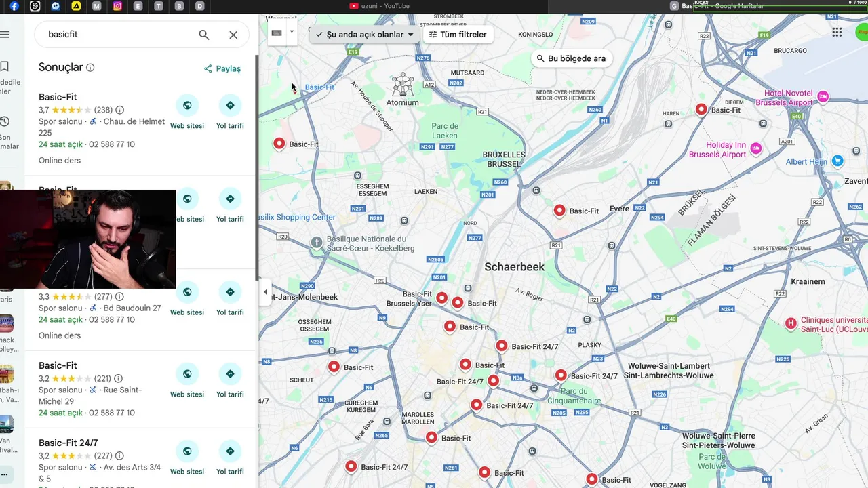Open the pinned tab marked M
868x488 pixels.
tap(97, 6)
